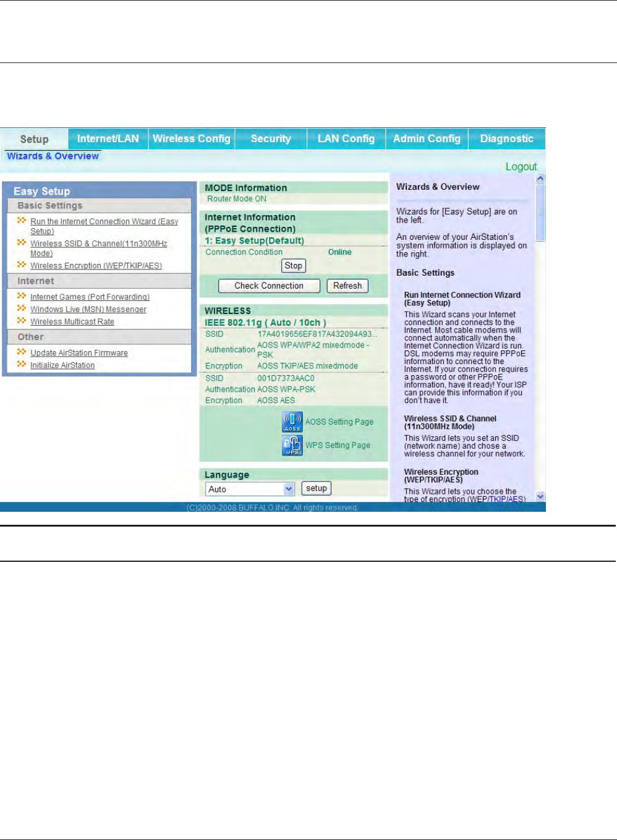617x840 pixels.
Task: Click AOSS WPA-PSK authentication value
Action: pos(286,389)
